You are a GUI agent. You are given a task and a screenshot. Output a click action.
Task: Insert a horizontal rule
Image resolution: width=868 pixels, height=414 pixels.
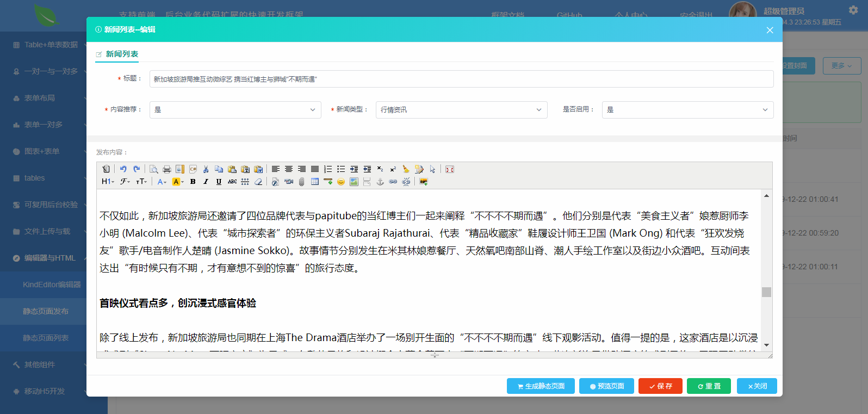tap(328, 182)
